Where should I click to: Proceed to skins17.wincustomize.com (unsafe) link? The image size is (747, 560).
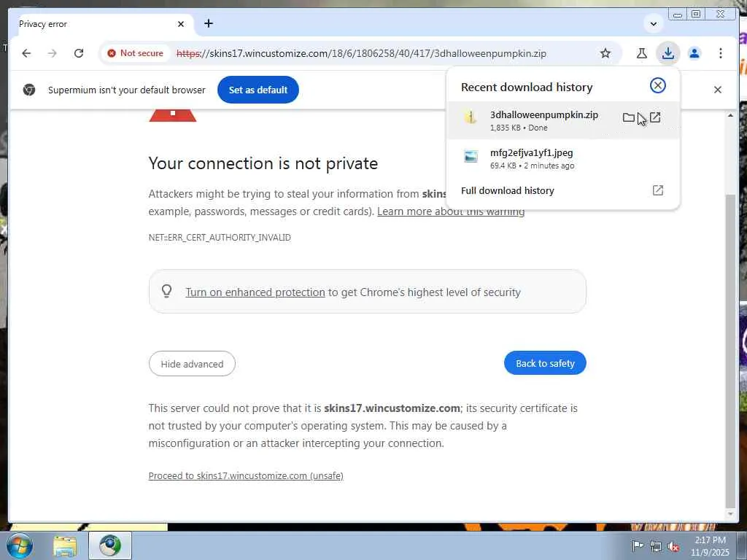(246, 475)
